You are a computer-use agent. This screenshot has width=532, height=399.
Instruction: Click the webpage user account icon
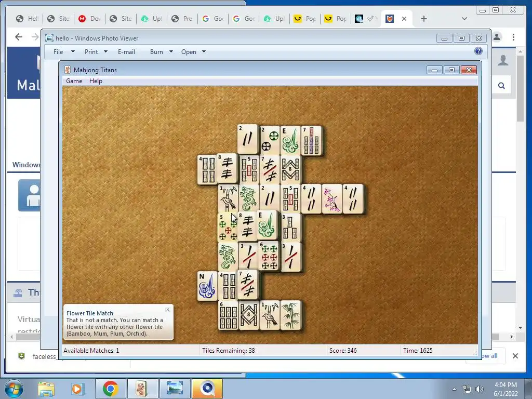(x=503, y=60)
